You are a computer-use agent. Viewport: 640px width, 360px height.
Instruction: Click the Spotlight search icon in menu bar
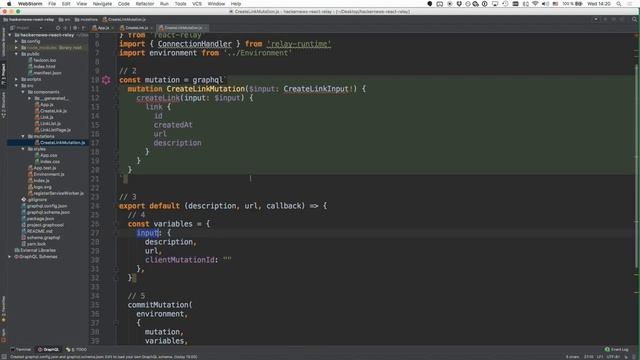click(619, 4)
